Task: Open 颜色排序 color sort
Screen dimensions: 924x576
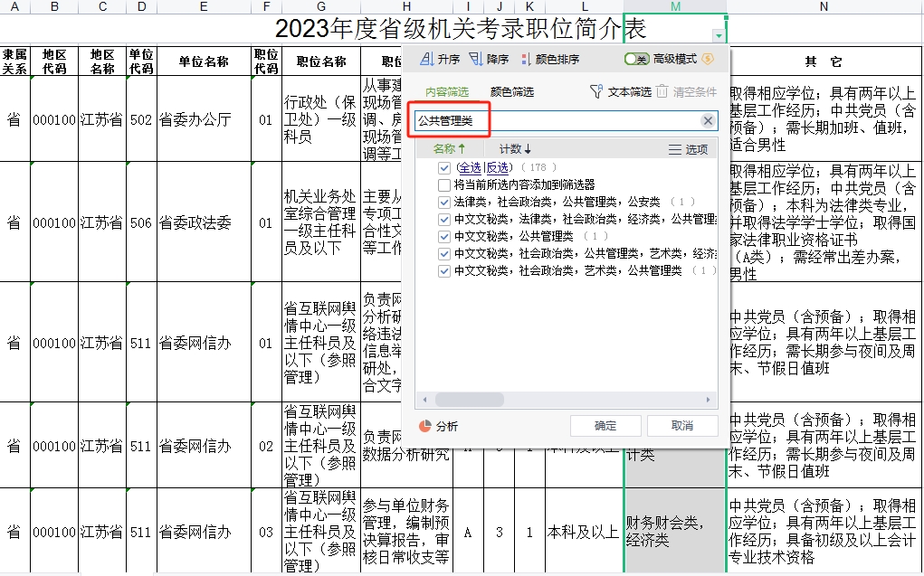Action: [550, 59]
